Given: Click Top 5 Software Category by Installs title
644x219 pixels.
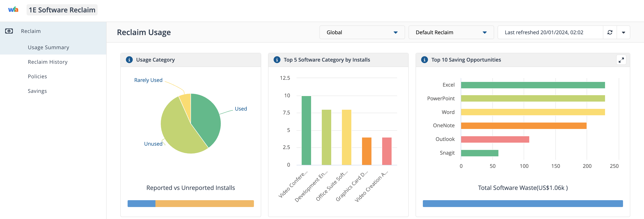Looking at the screenshot, I should click(327, 60).
